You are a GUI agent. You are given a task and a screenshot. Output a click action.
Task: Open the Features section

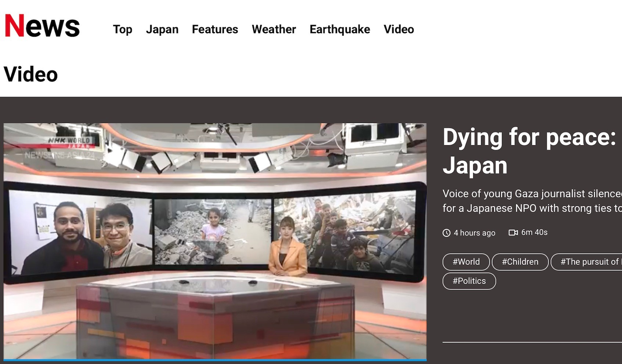(x=215, y=29)
